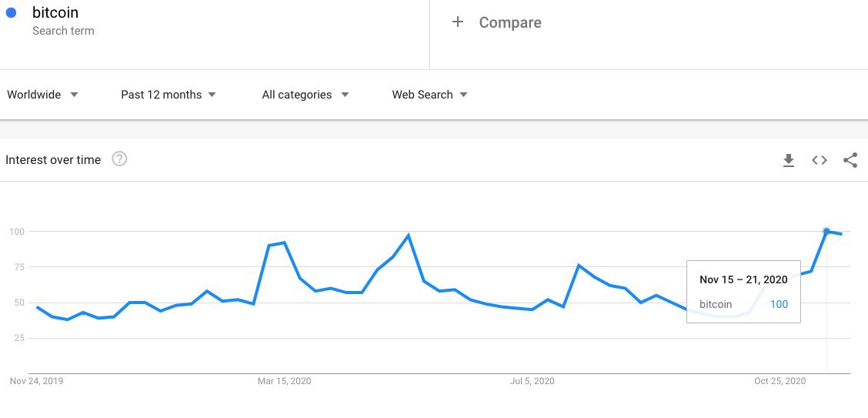This screenshot has height=418, width=868.
Task: Click the Interest over time heading
Action: click(x=53, y=160)
